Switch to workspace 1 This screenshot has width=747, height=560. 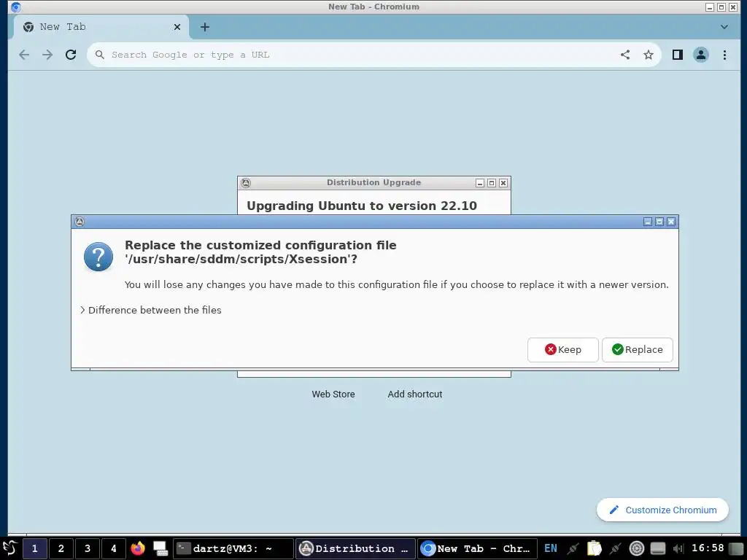(34, 548)
